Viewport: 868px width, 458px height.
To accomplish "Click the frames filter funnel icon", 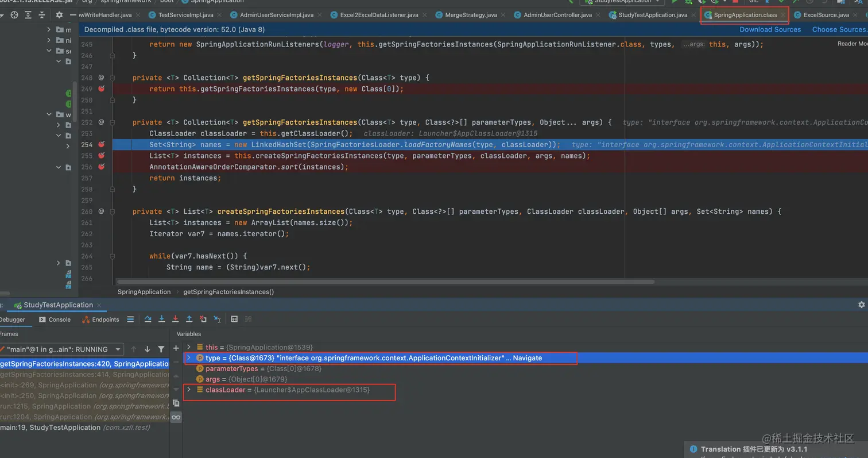I will pyautogui.click(x=161, y=349).
